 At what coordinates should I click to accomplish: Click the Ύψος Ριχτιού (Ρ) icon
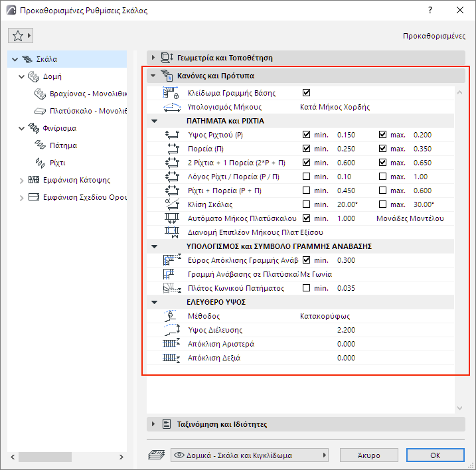pyautogui.click(x=172, y=135)
